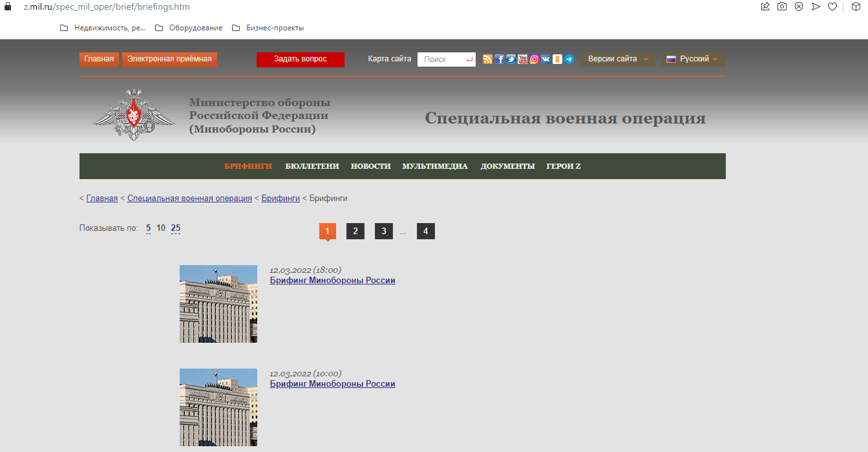Click the heart favorites icon
Viewport: 868px width, 452px height.
832,6
